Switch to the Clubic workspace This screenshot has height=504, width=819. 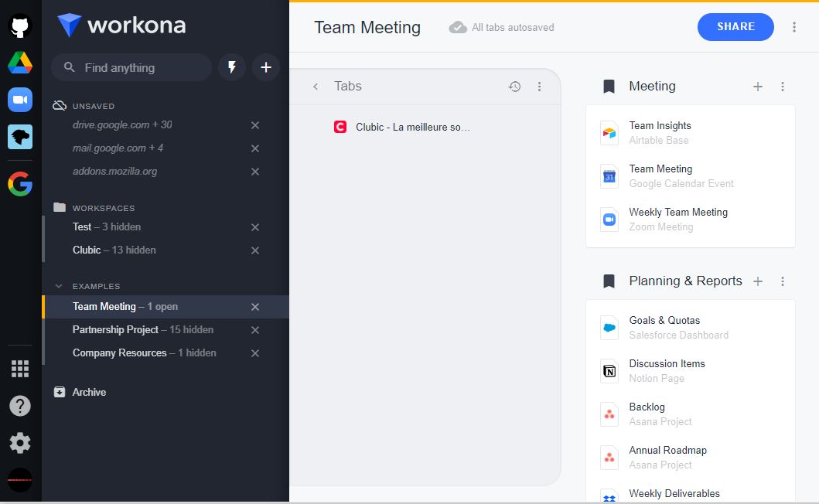coord(114,250)
